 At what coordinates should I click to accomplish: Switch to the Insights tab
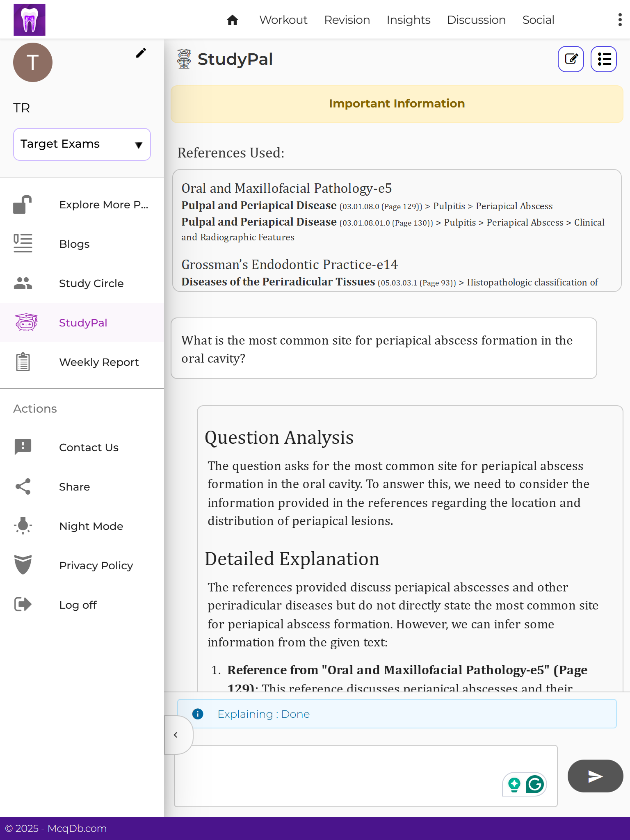pos(409,20)
